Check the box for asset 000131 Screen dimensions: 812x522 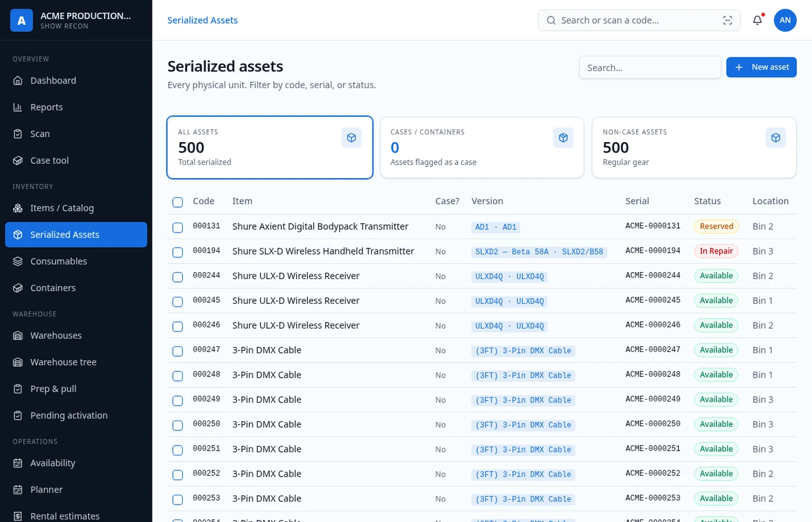pos(177,227)
